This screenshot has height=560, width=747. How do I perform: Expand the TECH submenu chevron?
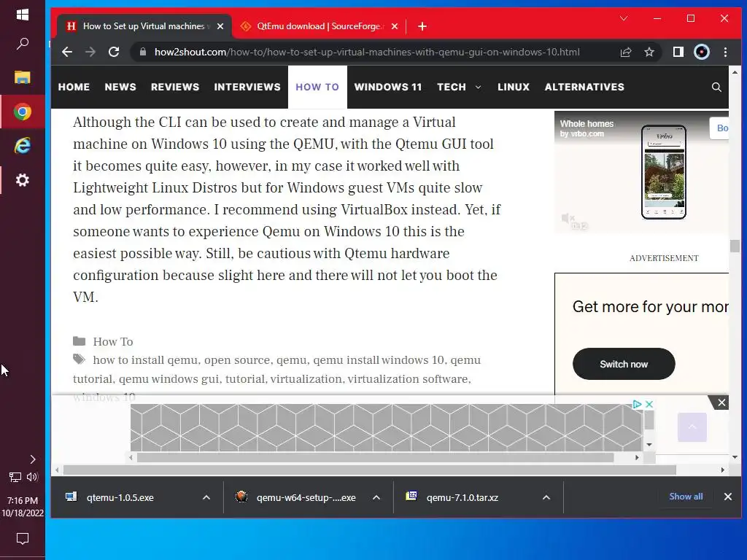pos(479,87)
